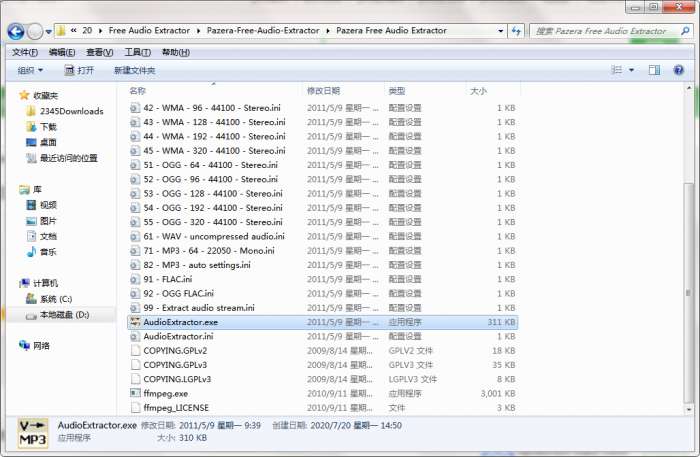
Task: Select file 71 - MP3 - 64 - 22050 - Mono.ini
Action: tap(209, 250)
